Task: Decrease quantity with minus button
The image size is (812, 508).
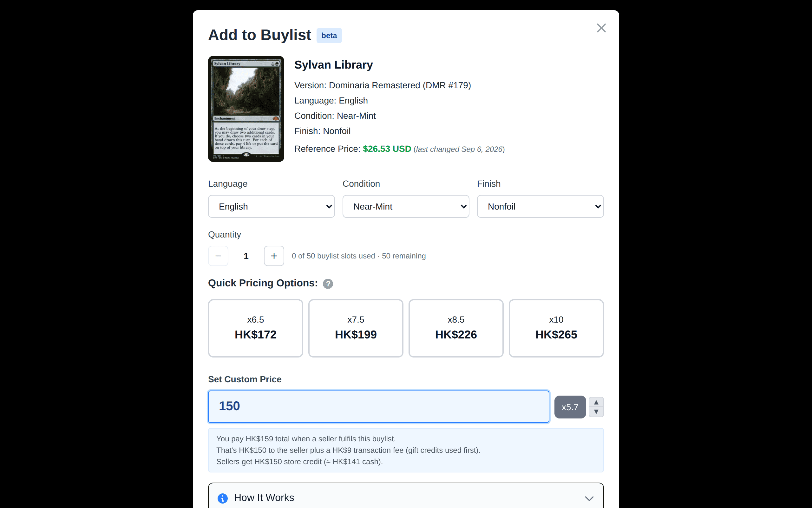Action: pyautogui.click(x=218, y=256)
